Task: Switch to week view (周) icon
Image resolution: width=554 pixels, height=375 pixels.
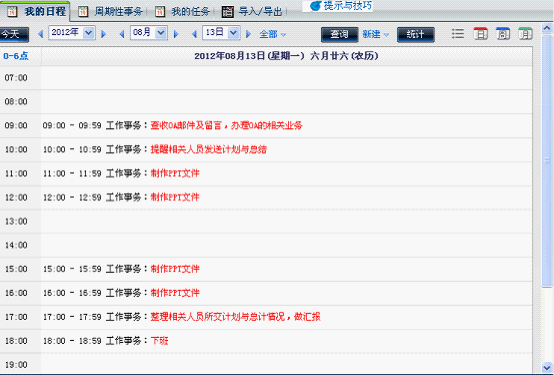Action: 503,34
